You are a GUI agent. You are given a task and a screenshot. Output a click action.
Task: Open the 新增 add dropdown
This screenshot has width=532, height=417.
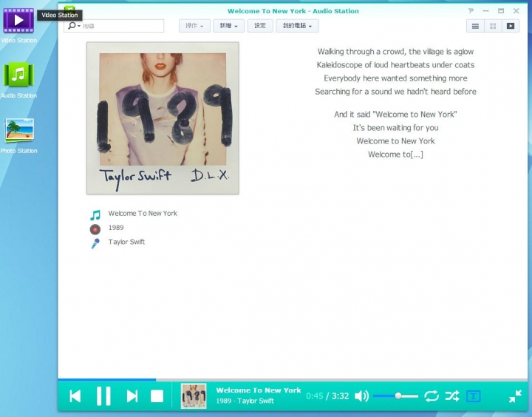[x=228, y=26]
